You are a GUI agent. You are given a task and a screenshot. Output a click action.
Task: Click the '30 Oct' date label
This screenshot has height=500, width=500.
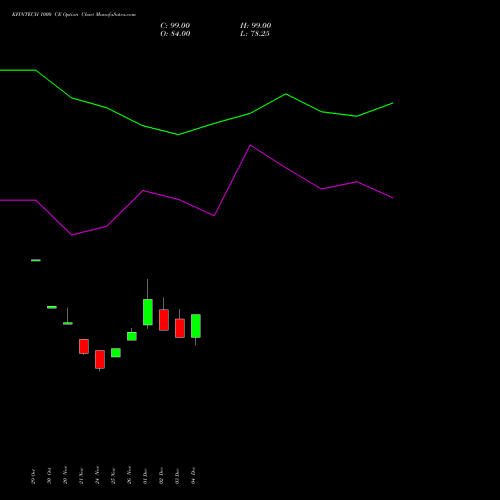(x=49, y=476)
